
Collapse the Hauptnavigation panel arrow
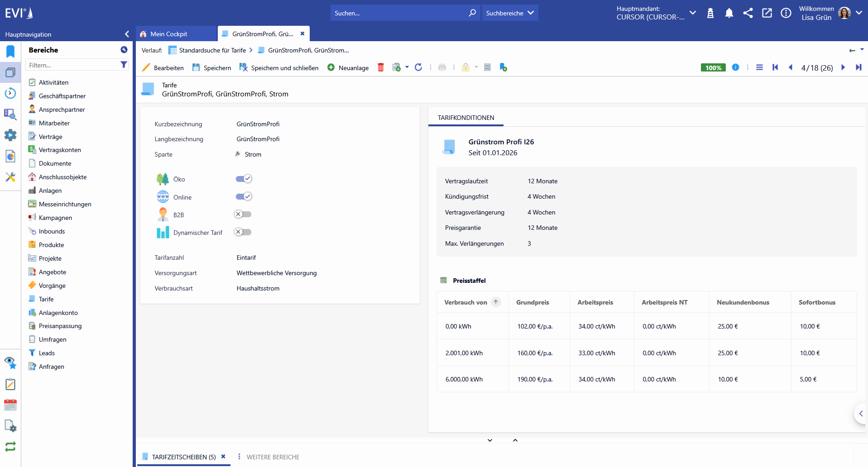pos(127,34)
